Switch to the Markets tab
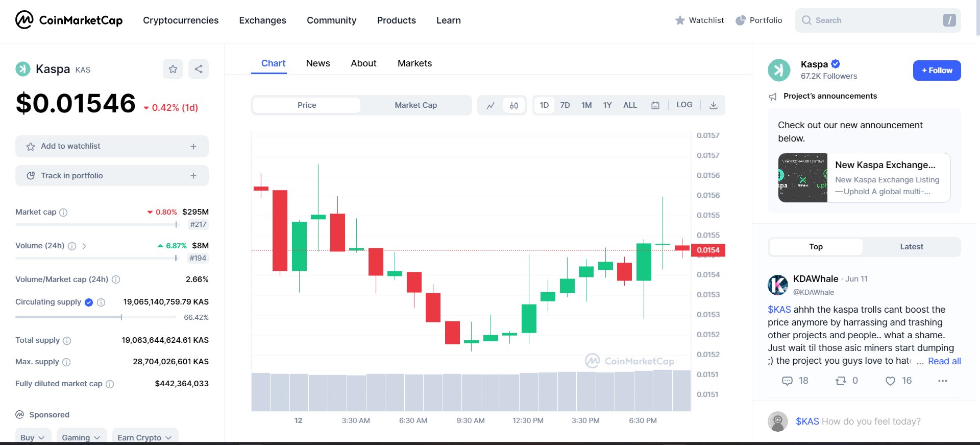The image size is (980, 445). click(414, 63)
